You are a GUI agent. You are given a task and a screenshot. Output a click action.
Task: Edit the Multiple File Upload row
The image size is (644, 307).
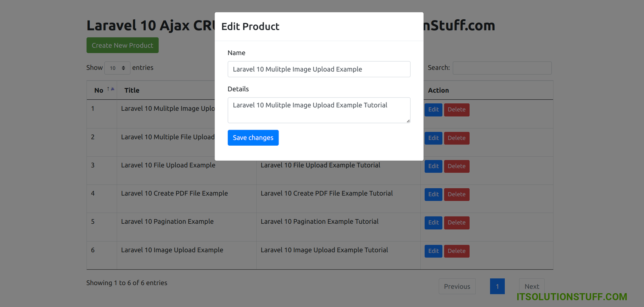tap(433, 138)
